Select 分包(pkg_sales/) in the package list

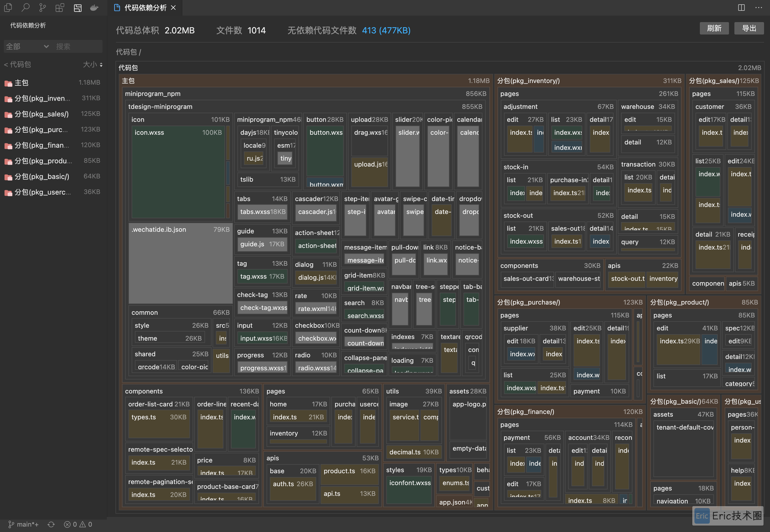coord(42,114)
